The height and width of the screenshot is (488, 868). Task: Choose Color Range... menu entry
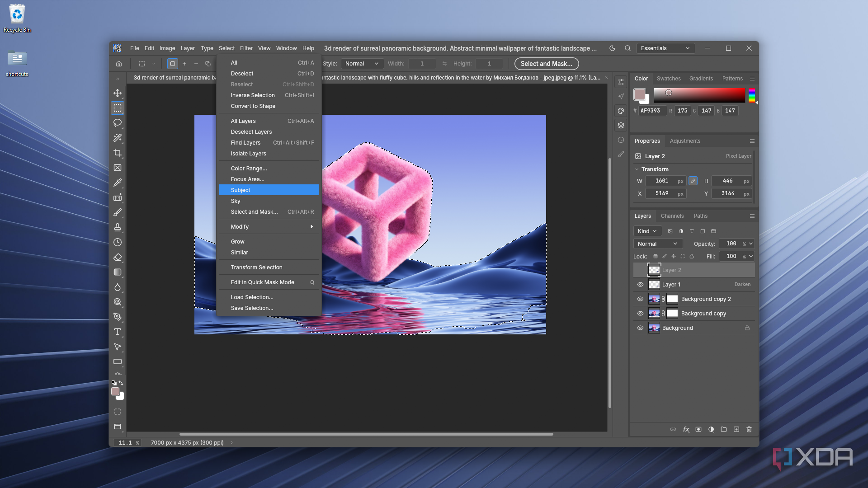[269, 169]
